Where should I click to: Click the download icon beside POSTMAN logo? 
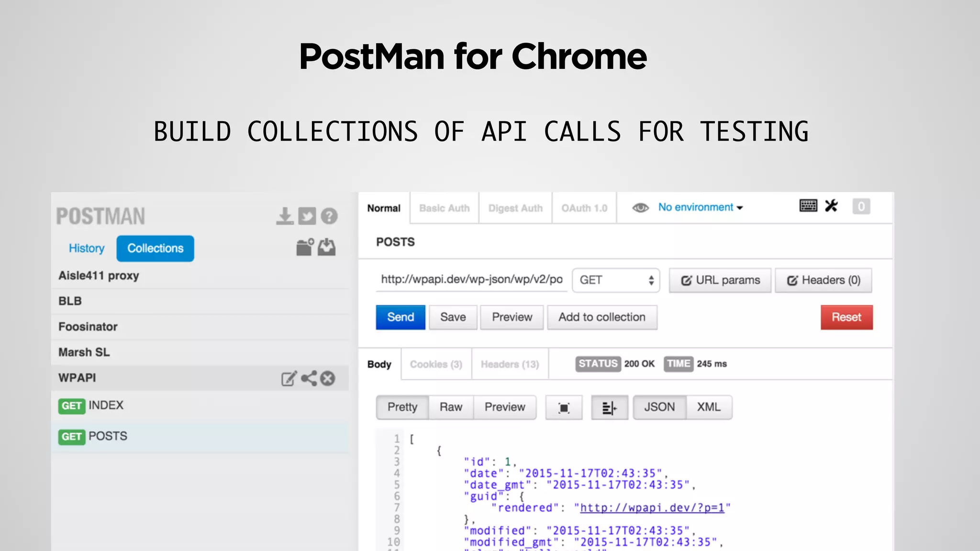[285, 216]
